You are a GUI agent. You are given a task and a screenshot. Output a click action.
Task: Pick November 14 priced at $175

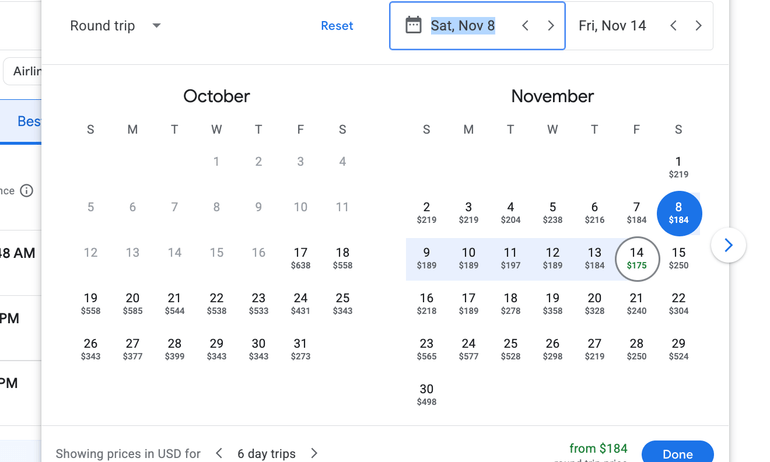click(x=637, y=258)
